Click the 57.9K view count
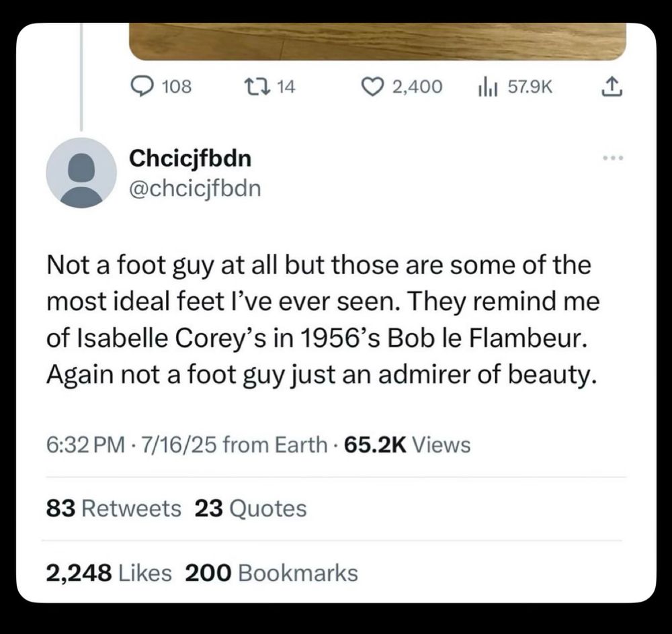This screenshot has width=672, height=634. (530, 86)
